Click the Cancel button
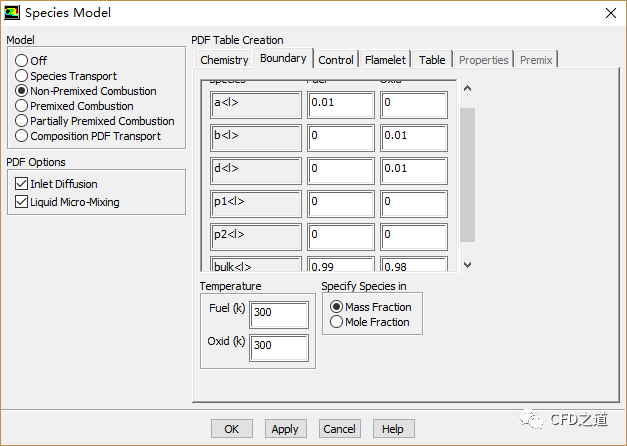This screenshot has width=627, height=446. pyautogui.click(x=339, y=429)
